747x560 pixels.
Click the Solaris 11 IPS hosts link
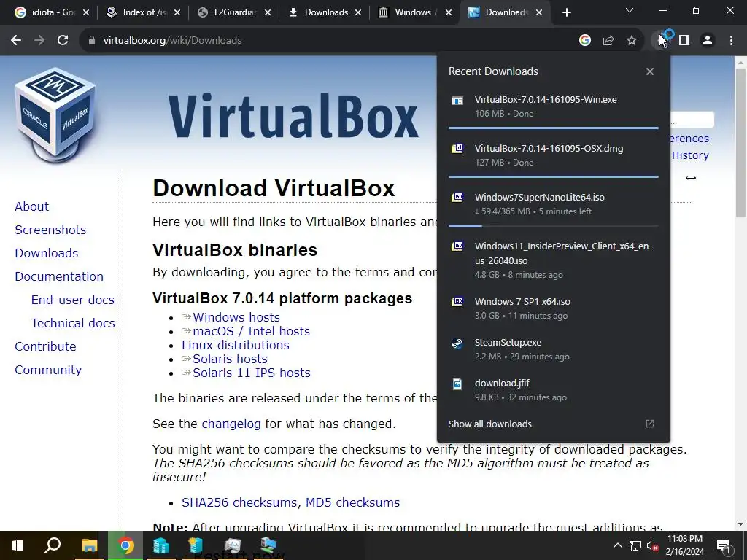tap(252, 373)
